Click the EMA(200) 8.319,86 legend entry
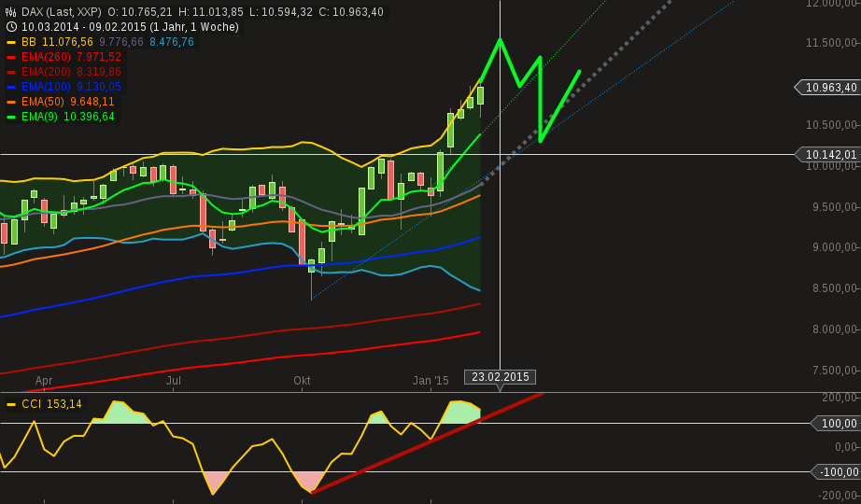The height and width of the screenshot is (504, 861). pos(71,72)
